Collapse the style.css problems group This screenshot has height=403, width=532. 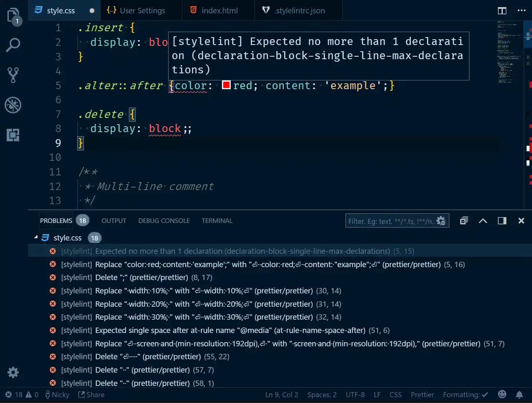(x=36, y=238)
